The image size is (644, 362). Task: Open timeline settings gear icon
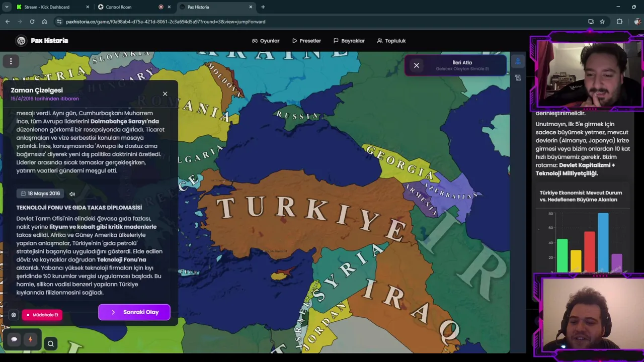[x=14, y=315]
